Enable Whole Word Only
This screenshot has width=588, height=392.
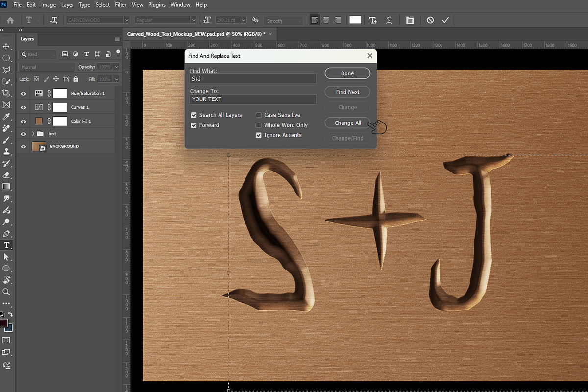[x=259, y=125]
